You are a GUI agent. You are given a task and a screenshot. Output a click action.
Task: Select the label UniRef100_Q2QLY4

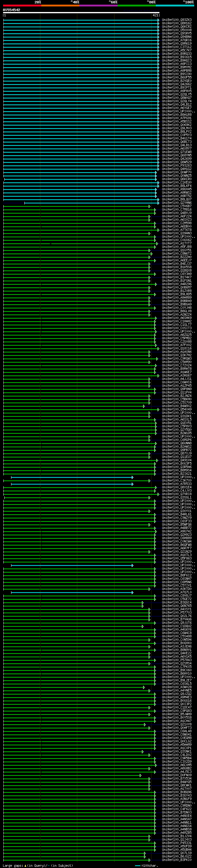click(x=177, y=101)
